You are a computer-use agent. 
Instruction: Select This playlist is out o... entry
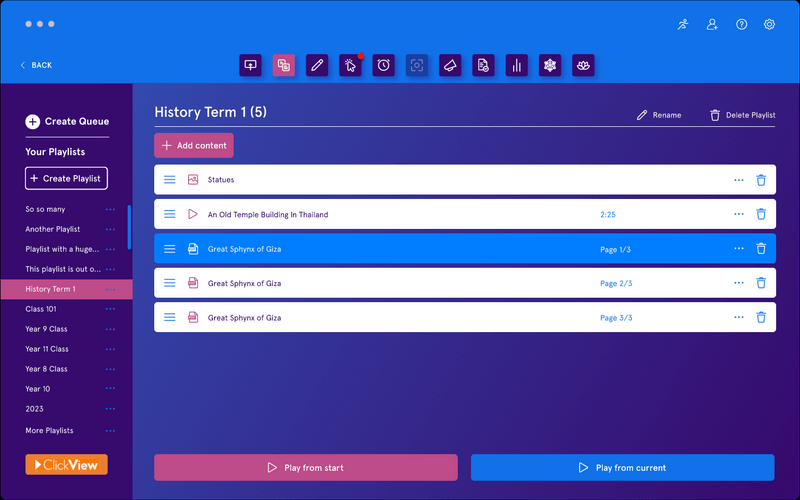tap(63, 269)
